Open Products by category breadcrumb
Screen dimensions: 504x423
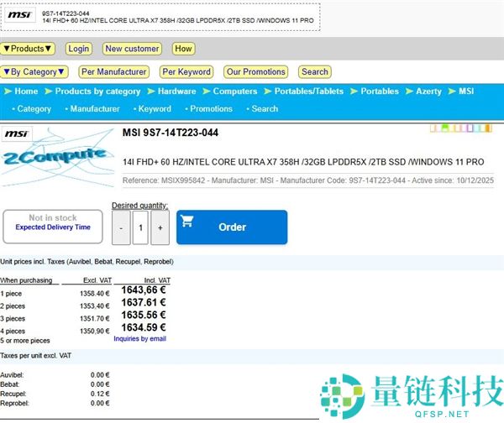click(97, 91)
